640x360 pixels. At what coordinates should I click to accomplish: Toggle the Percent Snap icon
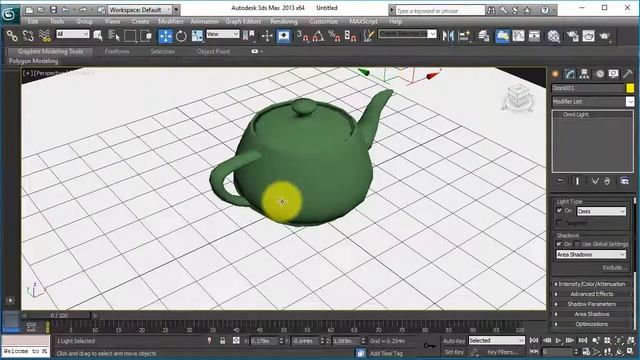pyautogui.click(x=334, y=36)
